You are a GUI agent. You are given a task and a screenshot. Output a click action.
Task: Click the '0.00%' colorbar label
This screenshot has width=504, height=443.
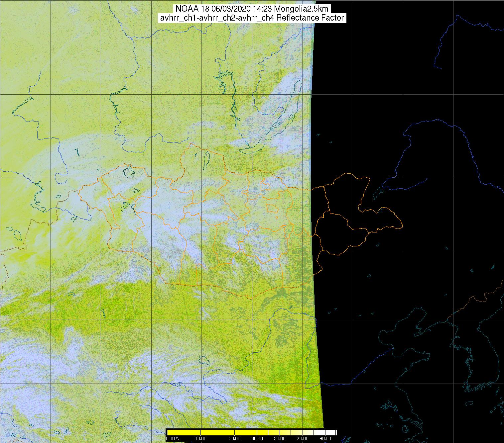tap(172, 439)
